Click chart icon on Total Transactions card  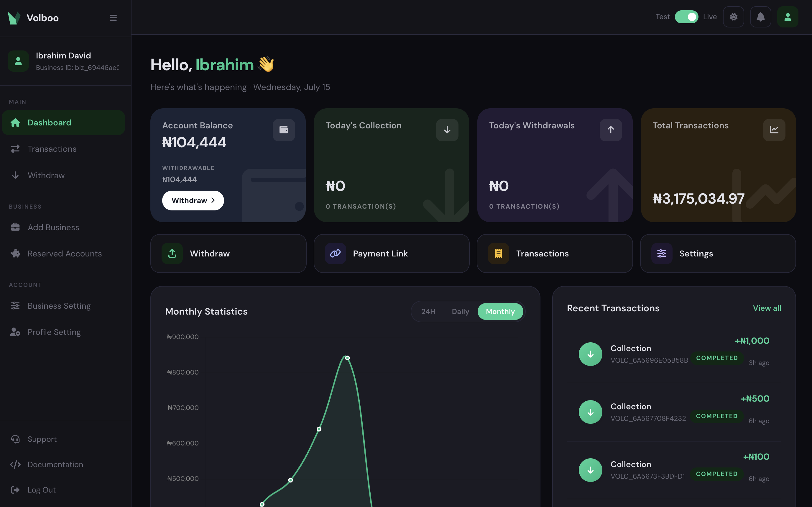click(774, 130)
